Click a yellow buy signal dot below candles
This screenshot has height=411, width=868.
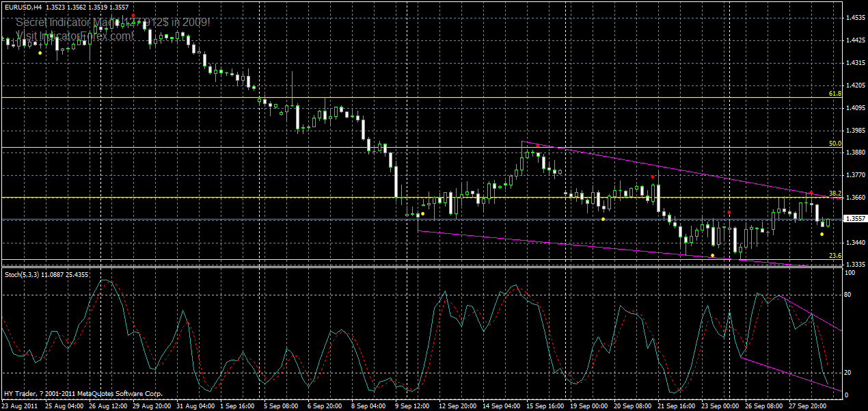[x=422, y=213]
